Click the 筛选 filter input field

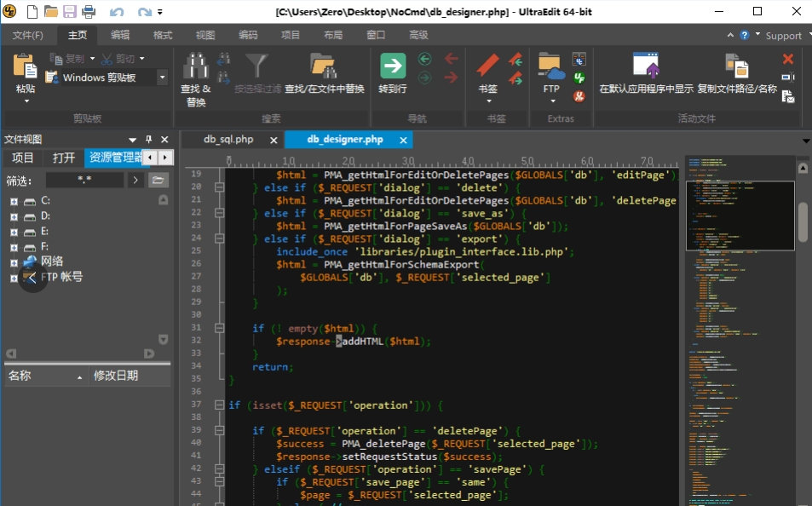point(84,180)
